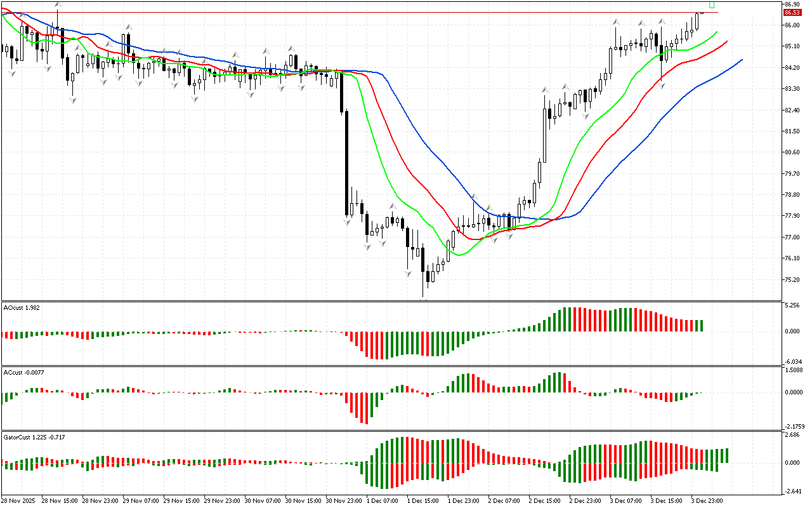Click the 2.686 Gator scale value
The image size is (812, 508).
click(791, 435)
